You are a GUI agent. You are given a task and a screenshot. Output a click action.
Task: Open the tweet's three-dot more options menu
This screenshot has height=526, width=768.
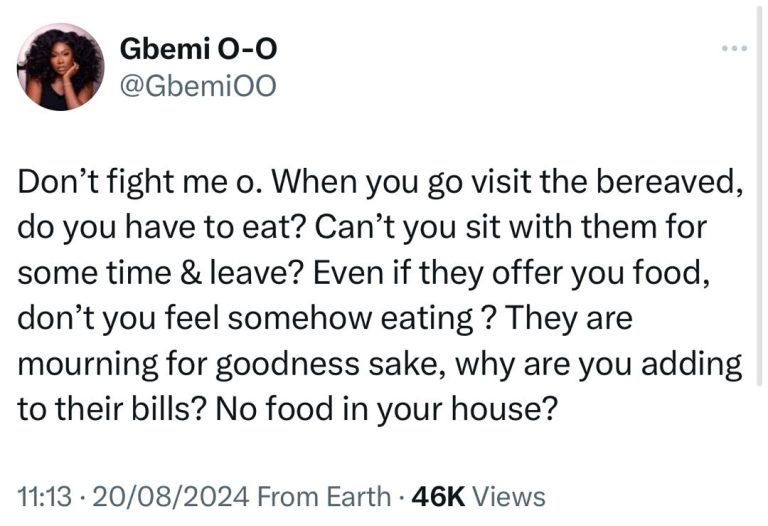(x=735, y=48)
